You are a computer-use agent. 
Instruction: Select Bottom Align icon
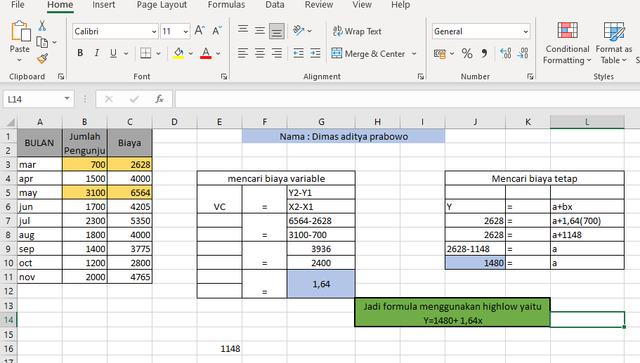click(277, 31)
